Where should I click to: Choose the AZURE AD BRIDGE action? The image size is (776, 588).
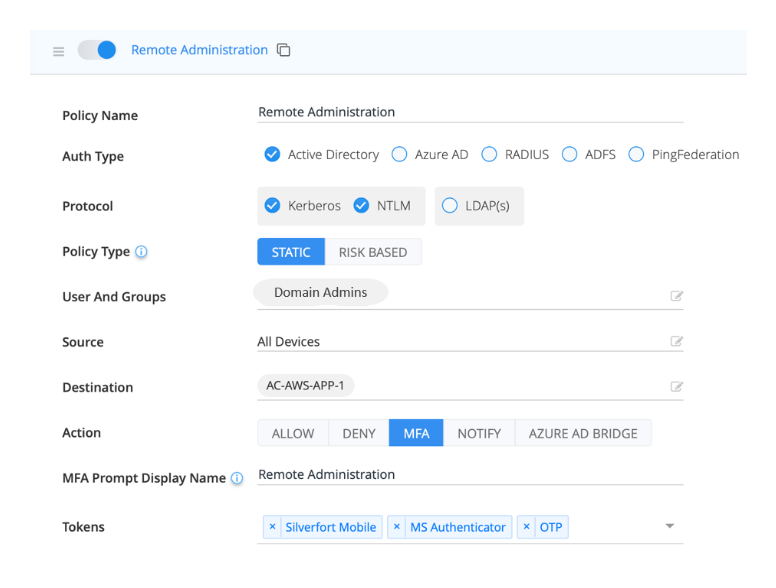click(583, 433)
